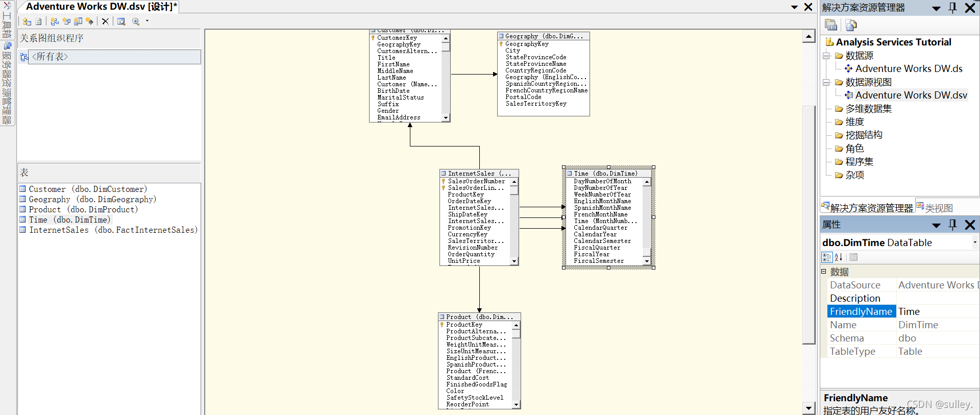
Task: Open the active document list dropdown arrow
Action: pyautogui.click(x=794, y=7)
